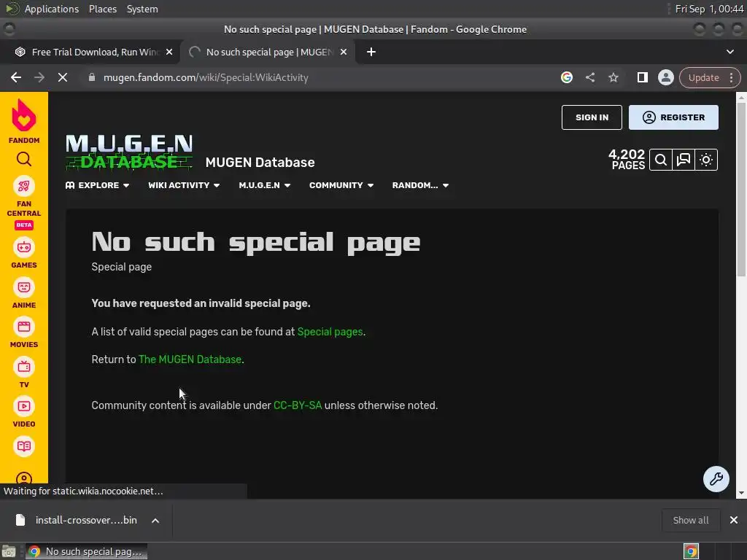This screenshot has width=747, height=560.
Task: Select Chrome window in the taskbar
Action: coord(86,551)
